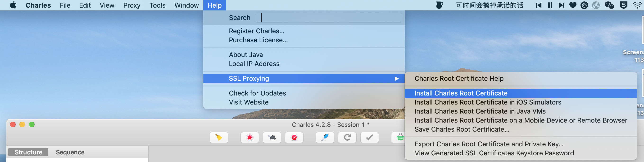This screenshot has width=644, height=162.
Task: Pause music from the menu bar
Action: tap(550, 5)
